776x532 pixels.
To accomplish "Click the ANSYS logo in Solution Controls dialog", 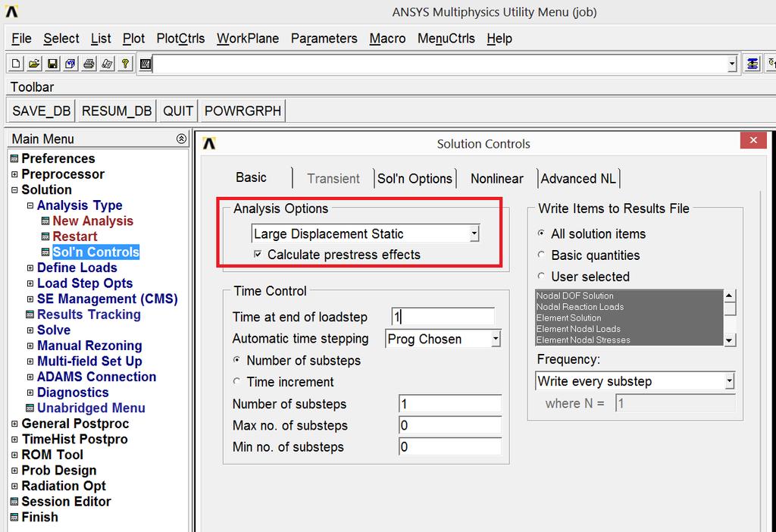I will pyautogui.click(x=209, y=143).
